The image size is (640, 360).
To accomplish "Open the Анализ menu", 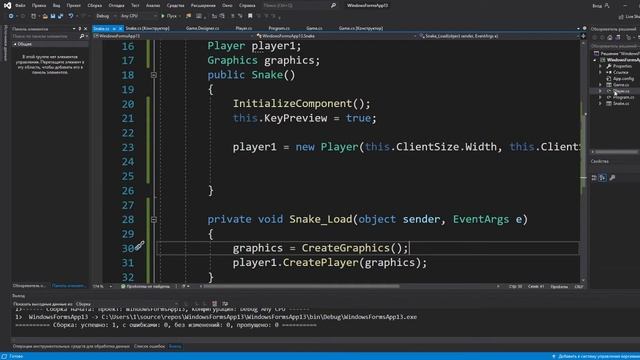I will 153,6.
